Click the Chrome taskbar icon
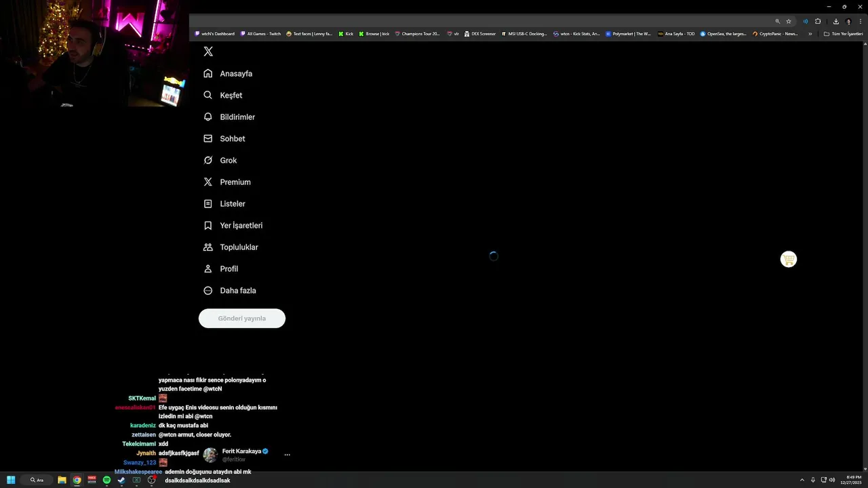 pyautogui.click(x=77, y=480)
